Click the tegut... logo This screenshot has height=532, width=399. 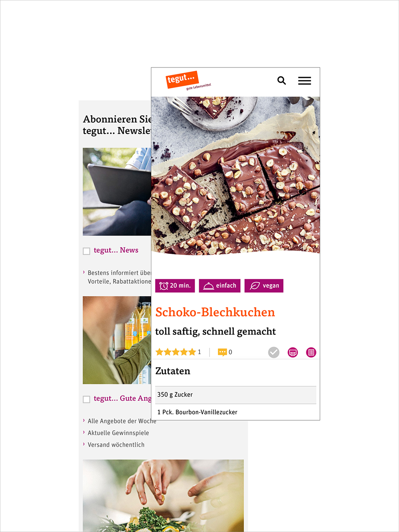tap(188, 81)
